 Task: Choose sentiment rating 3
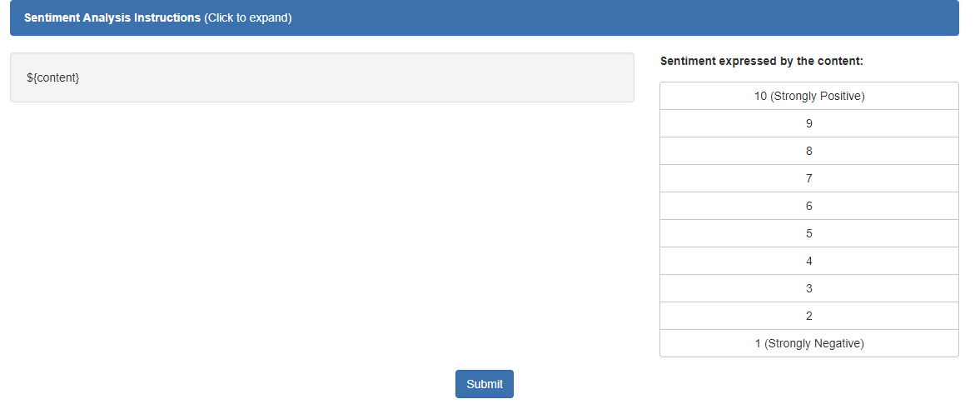(x=808, y=288)
